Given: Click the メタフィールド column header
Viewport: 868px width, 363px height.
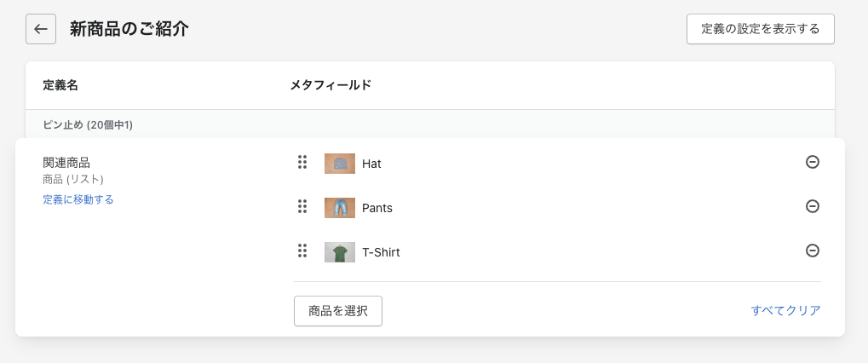Looking at the screenshot, I should click(331, 85).
